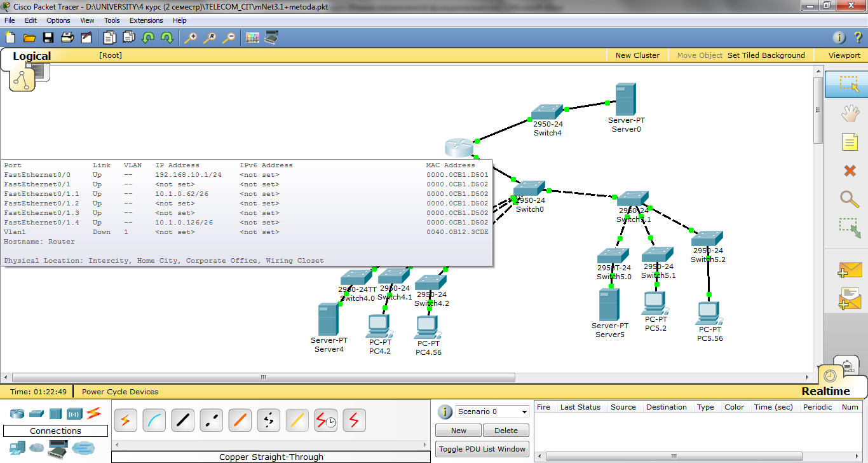This screenshot has width=868, height=463.
Task: Pick automatic connection type
Action: [x=125, y=420]
